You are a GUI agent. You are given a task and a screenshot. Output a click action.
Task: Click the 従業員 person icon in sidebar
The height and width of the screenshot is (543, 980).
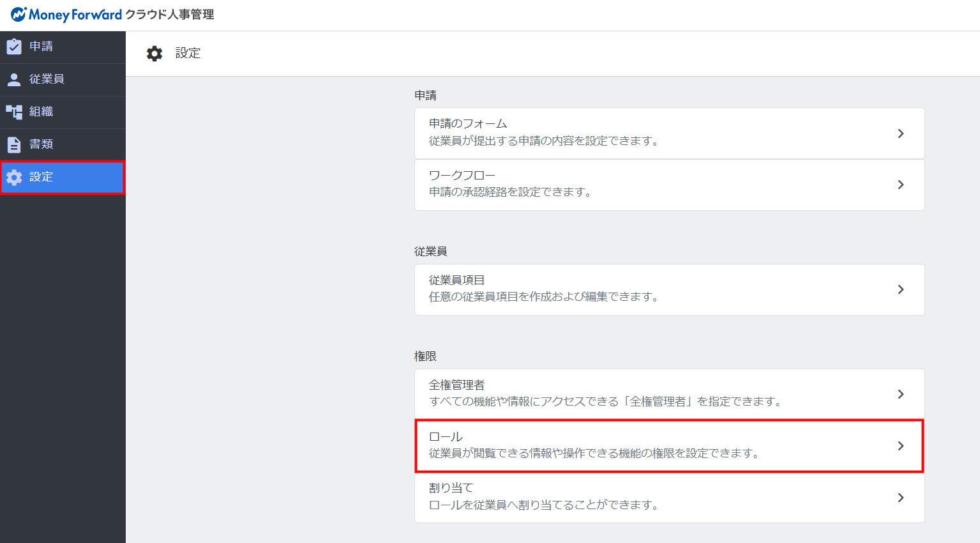14,79
